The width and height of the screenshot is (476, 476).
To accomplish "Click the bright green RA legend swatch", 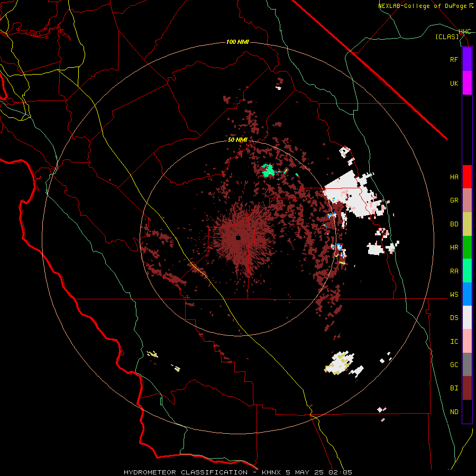I will (x=467, y=271).
